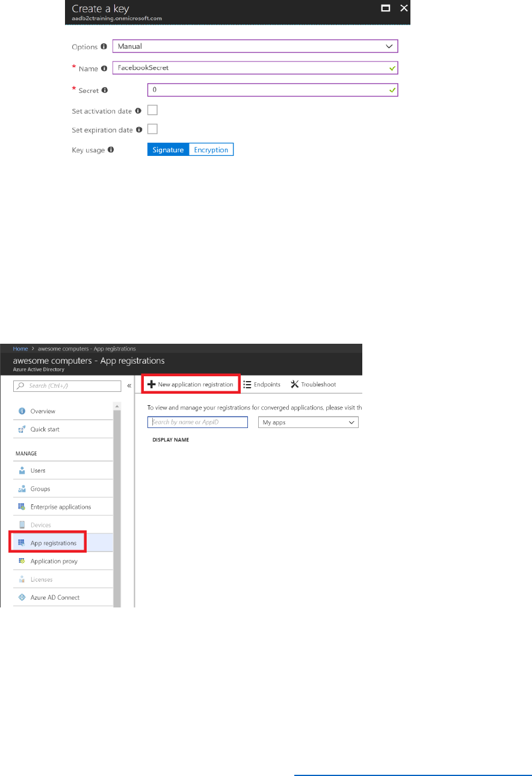The image size is (532, 776).
Task: Show info icon for Set activation date
Action: click(x=138, y=111)
